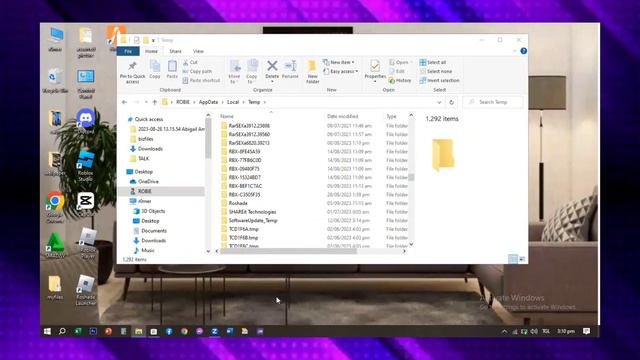Open the Delete dropdown arrow
Screen dimensions: 640x360
pos(272,81)
